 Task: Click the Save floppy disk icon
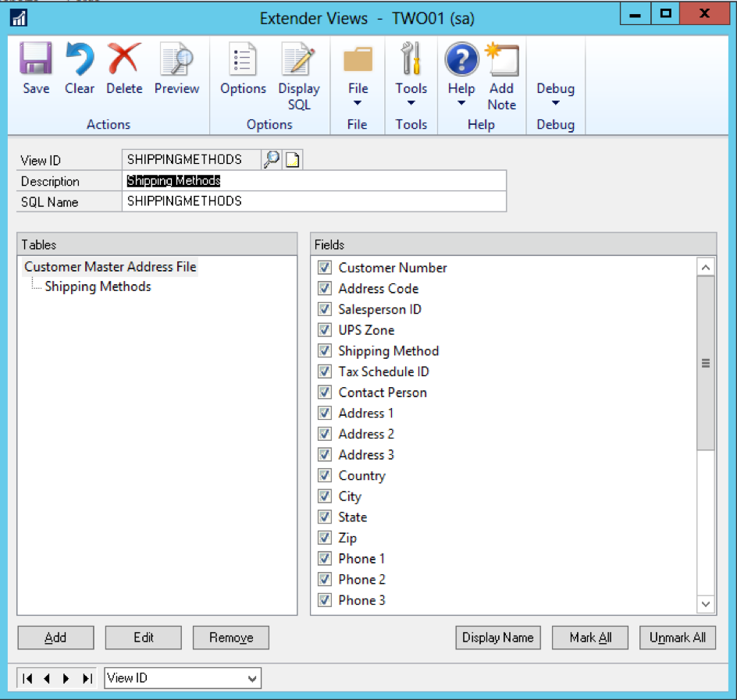coord(36,59)
